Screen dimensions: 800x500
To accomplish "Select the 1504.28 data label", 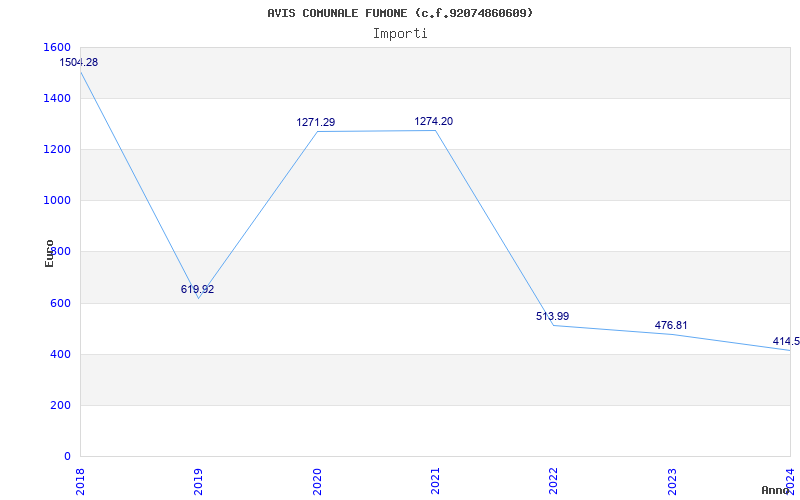I will click(x=79, y=63).
